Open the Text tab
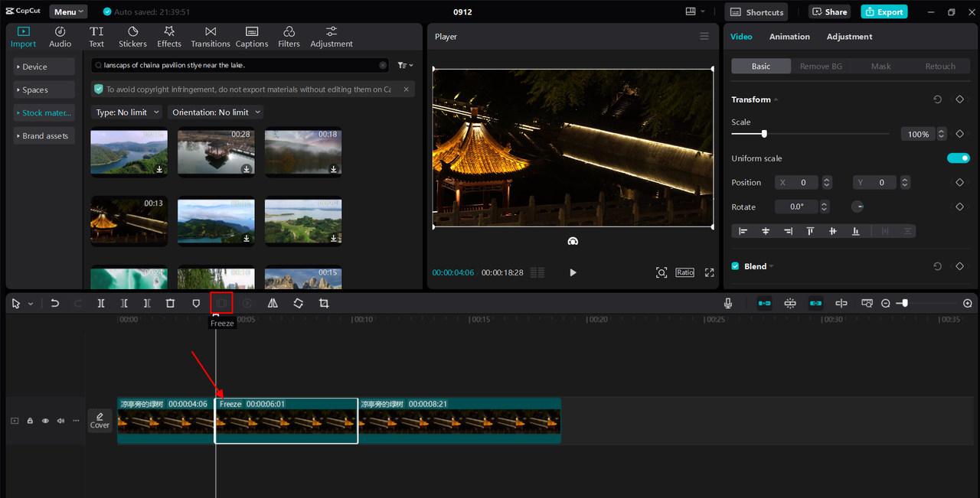The height and width of the screenshot is (498, 980). pos(96,37)
